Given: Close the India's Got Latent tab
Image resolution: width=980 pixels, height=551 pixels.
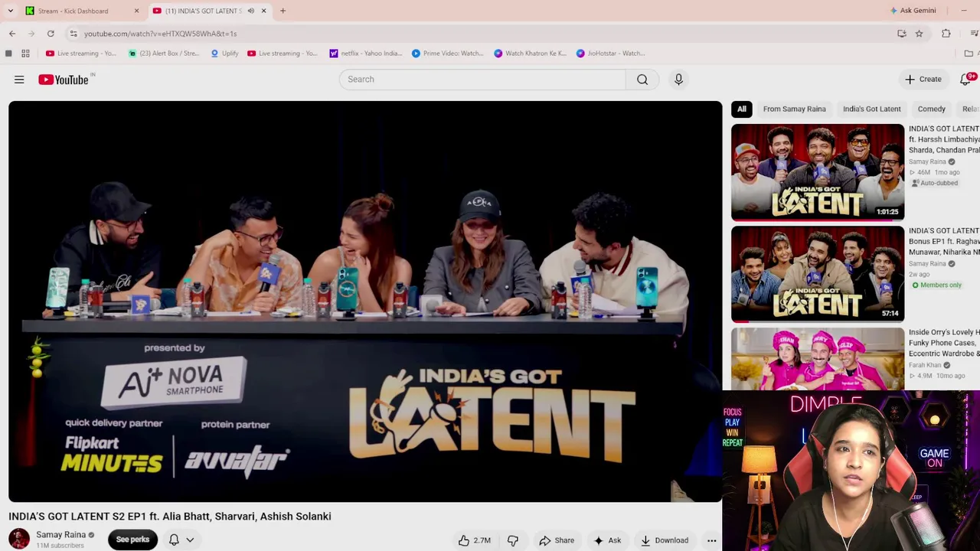Looking at the screenshot, I should tap(263, 11).
